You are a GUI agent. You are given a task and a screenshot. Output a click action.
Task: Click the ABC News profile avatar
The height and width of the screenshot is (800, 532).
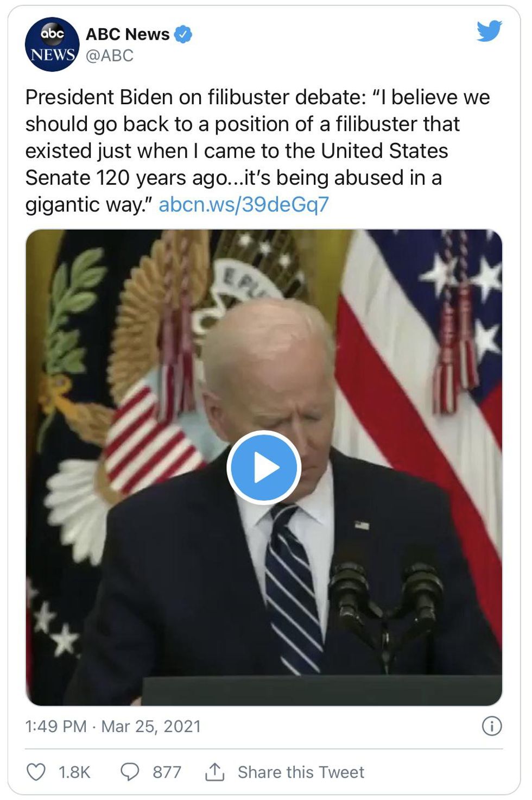(52, 44)
